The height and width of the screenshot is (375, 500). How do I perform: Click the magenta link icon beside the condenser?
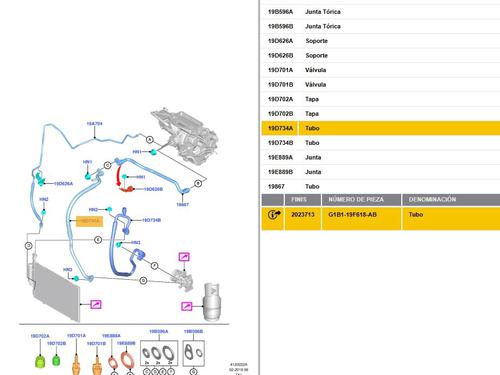tap(96, 304)
